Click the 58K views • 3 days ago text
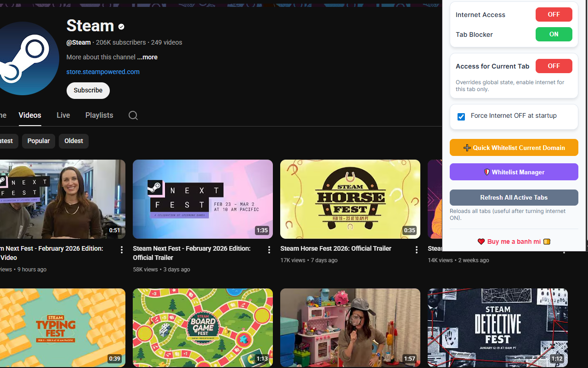Screen dimensions: 588x368 [x=161, y=270]
